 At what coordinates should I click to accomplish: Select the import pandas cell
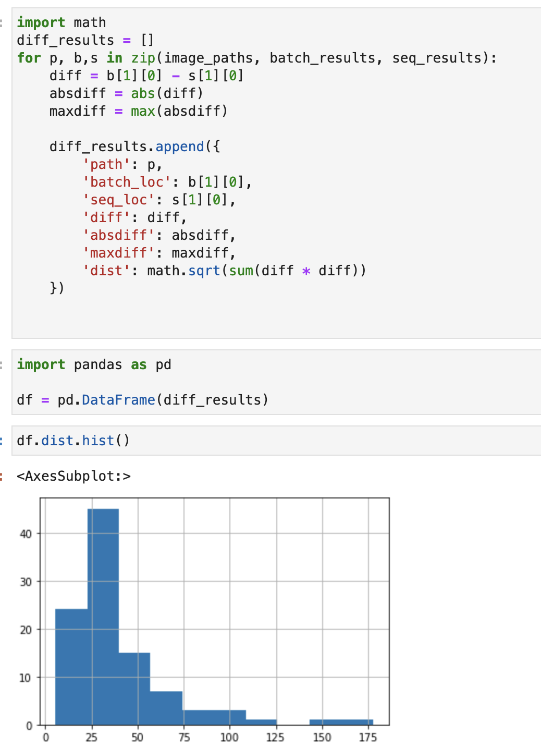click(x=276, y=382)
